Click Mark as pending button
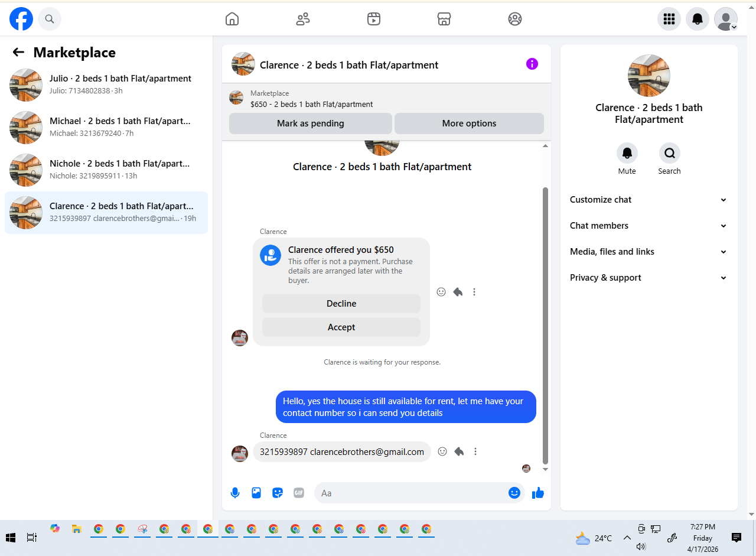This screenshot has width=756, height=556. pos(311,123)
